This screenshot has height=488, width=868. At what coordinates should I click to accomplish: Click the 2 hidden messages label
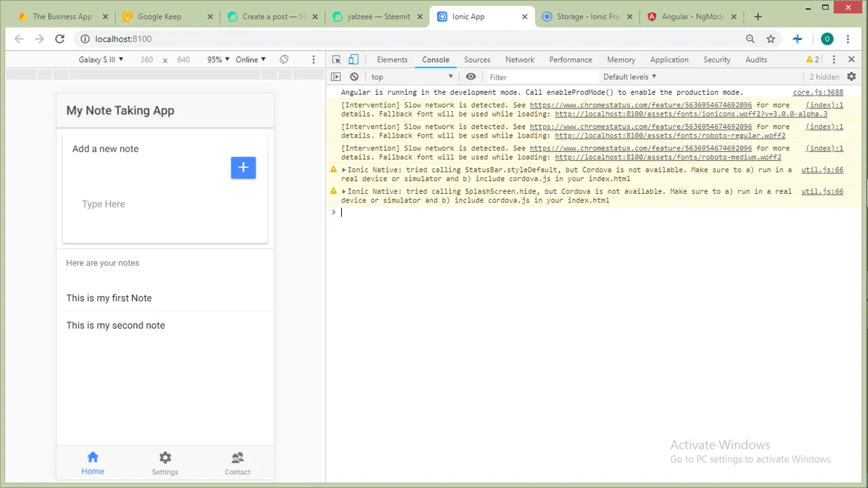pos(824,77)
